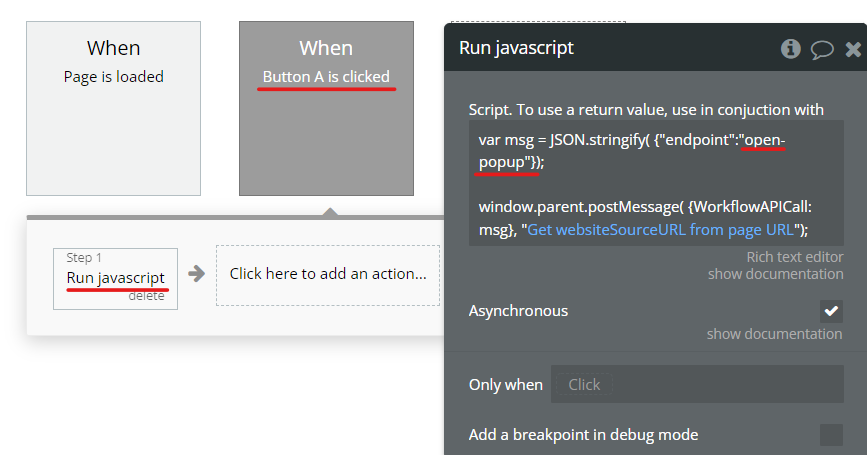Open the comment bubble icon in panel header
The image size is (867, 455).
pyautogui.click(x=822, y=49)
